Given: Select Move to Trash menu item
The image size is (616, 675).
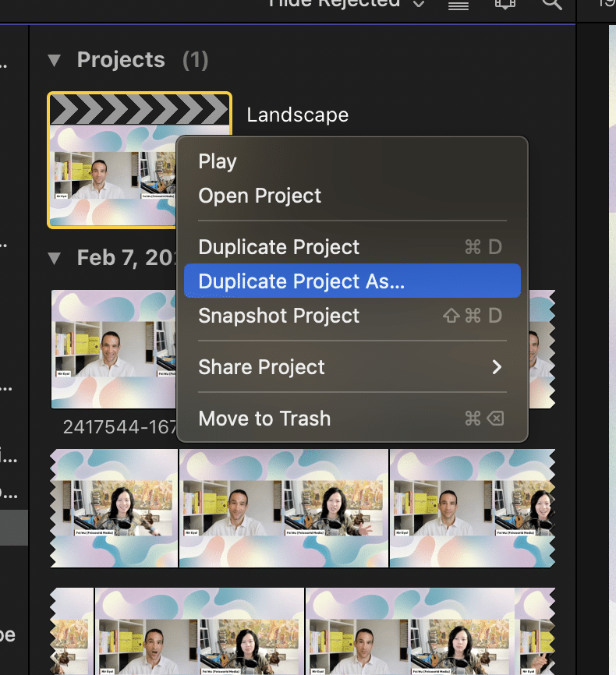Looking at the screenshot, I should [264, 419].
